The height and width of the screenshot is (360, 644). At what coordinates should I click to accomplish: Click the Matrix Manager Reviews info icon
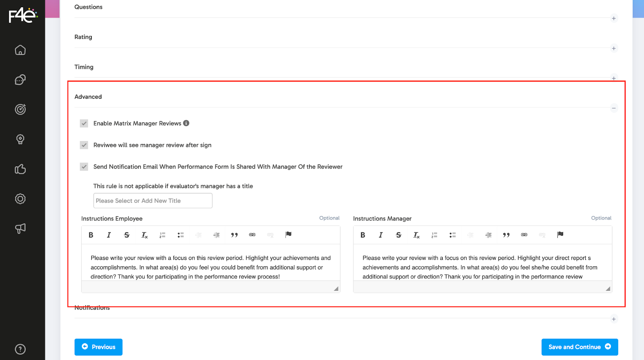click(x=186, y=123)
